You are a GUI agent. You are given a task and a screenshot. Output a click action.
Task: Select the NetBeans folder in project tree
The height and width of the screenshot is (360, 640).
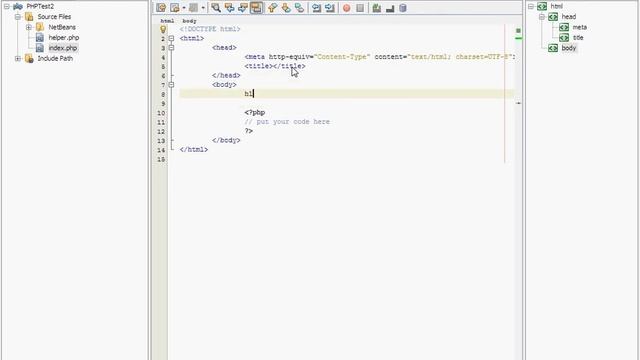[62, 27]
